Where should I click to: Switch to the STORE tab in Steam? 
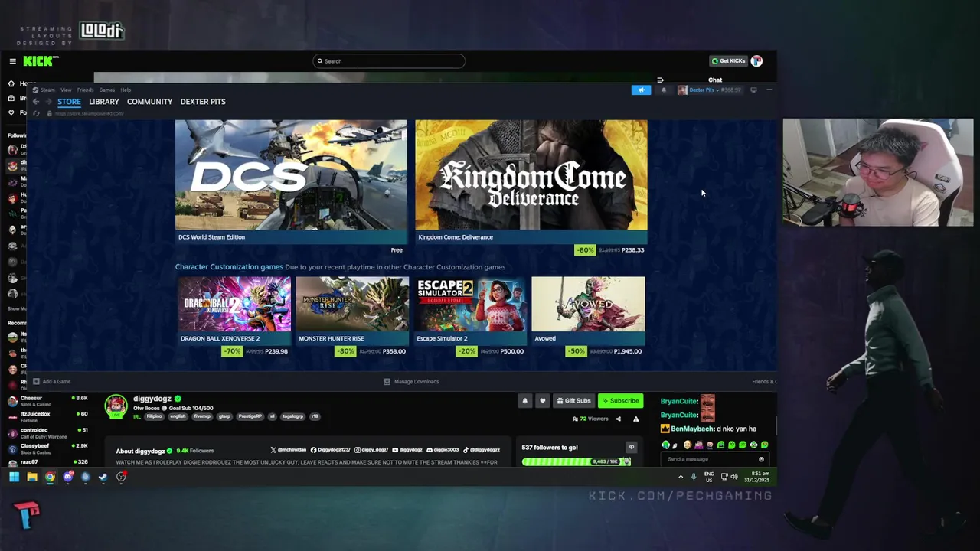pyautogui.click(x=69, y=102)
